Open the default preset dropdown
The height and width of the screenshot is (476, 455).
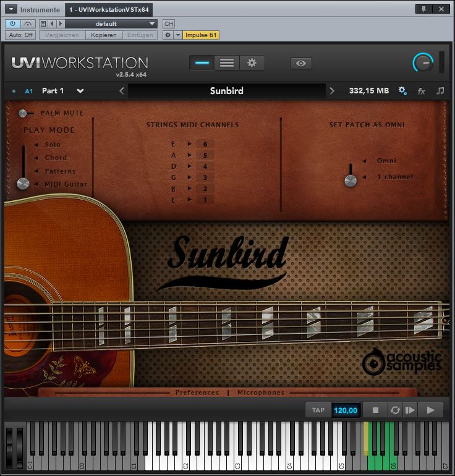tap(111, 23)
